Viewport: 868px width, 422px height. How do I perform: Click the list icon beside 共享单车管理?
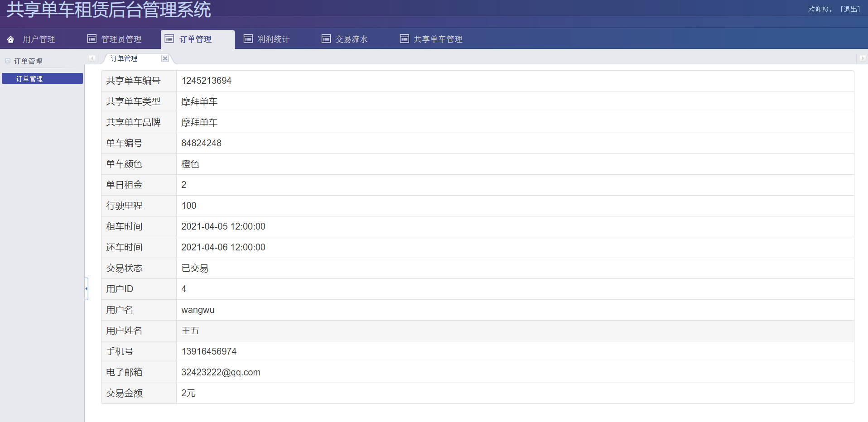[x=405, y=39]
